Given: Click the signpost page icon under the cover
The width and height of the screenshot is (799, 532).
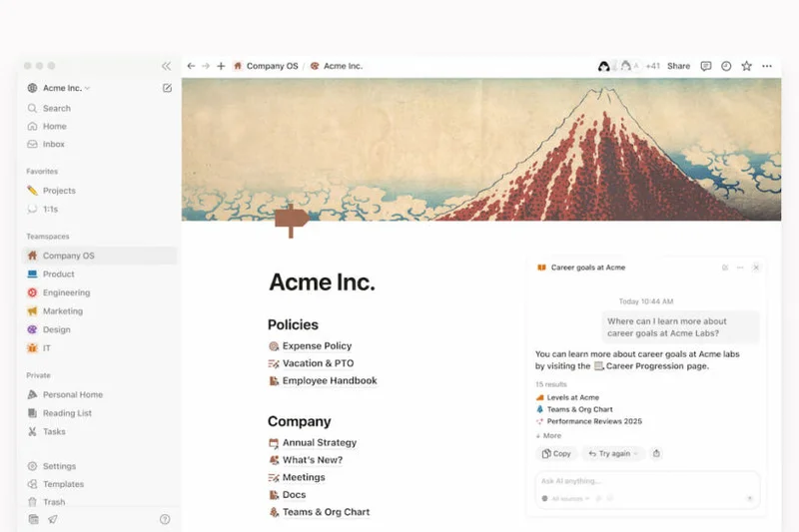Looking at the screenshot, I should coord(291,221).
